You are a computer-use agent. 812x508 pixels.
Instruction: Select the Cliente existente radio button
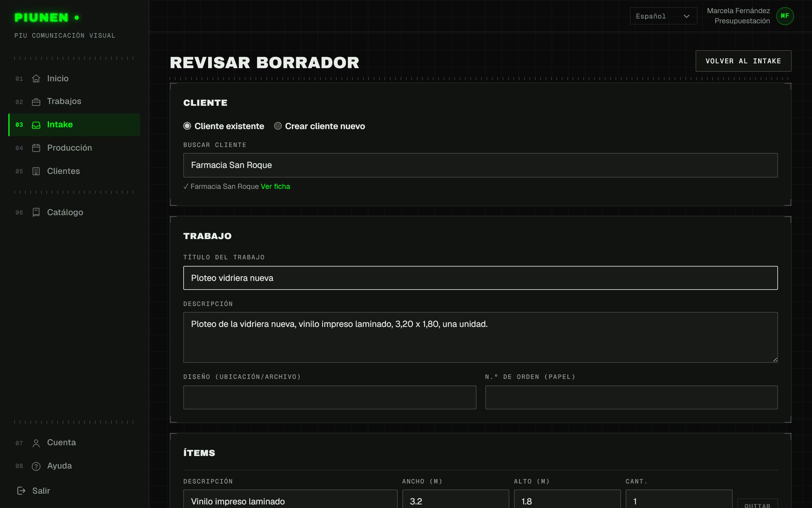click(187, 126)
